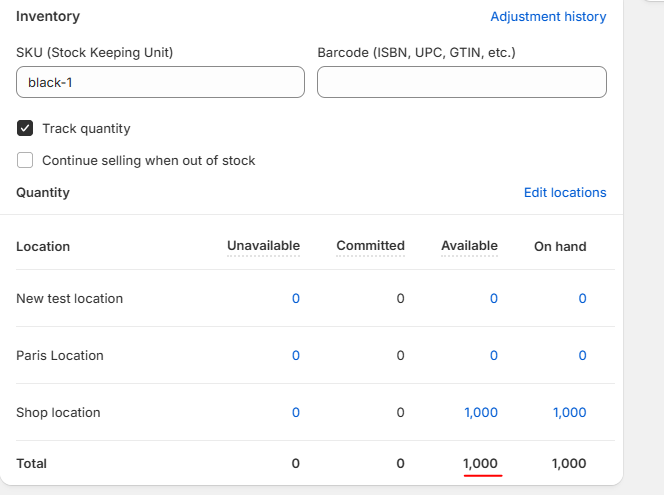Enable Continue selling when out of stock
The image size is (664, 495).
click(x=25, y=160)
